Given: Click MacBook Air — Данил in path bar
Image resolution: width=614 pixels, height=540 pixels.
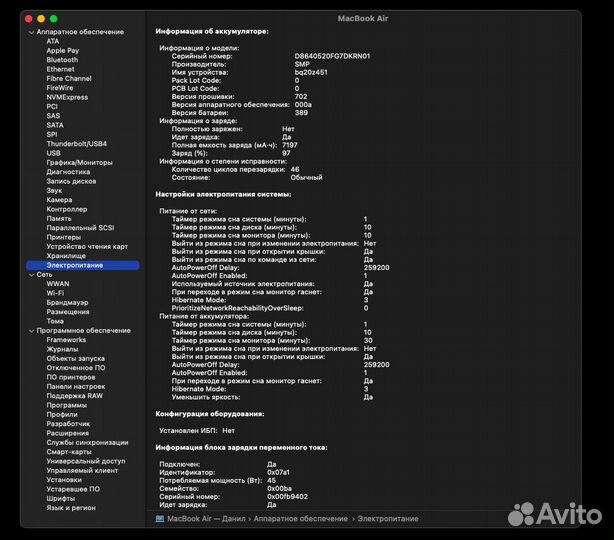Looking at the screenshot, I should point(206,519).
